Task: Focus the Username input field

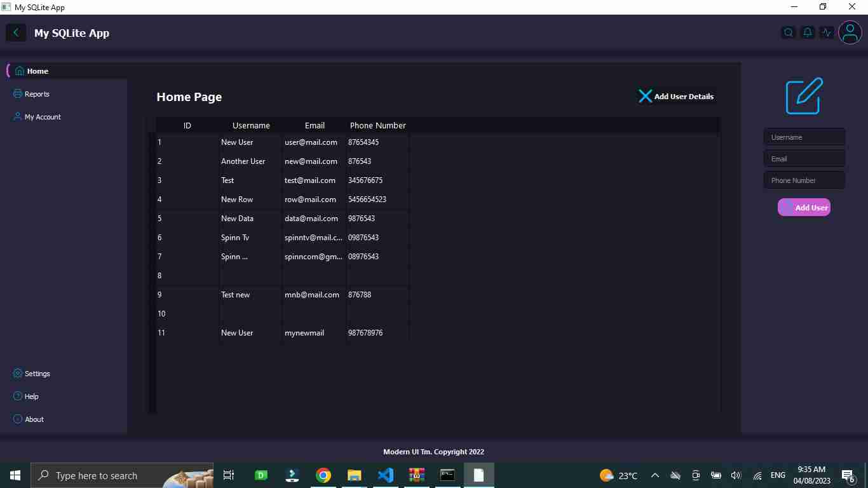Action: (804, 137)
